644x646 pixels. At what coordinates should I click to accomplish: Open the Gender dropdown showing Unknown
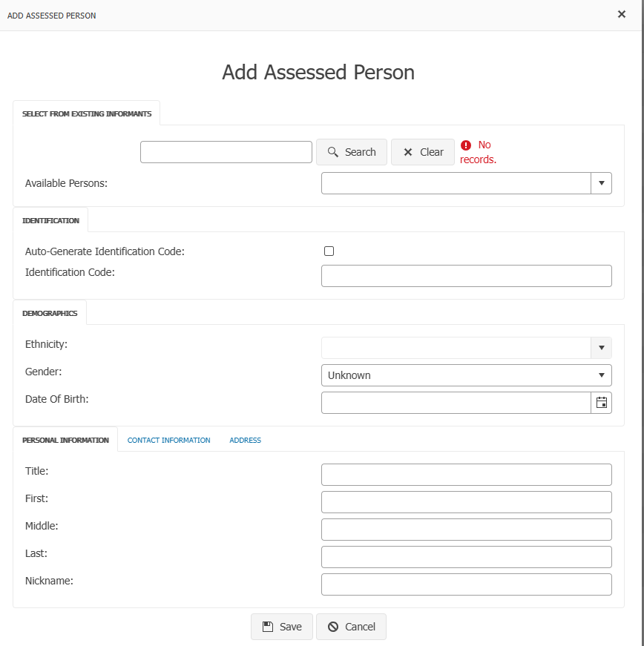(466, 375)
